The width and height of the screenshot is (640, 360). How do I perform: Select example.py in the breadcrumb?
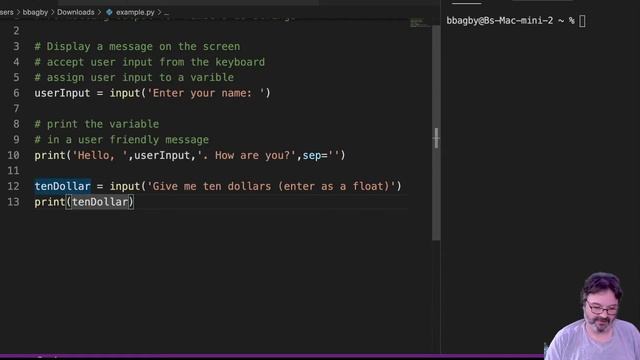click(135, 12)
